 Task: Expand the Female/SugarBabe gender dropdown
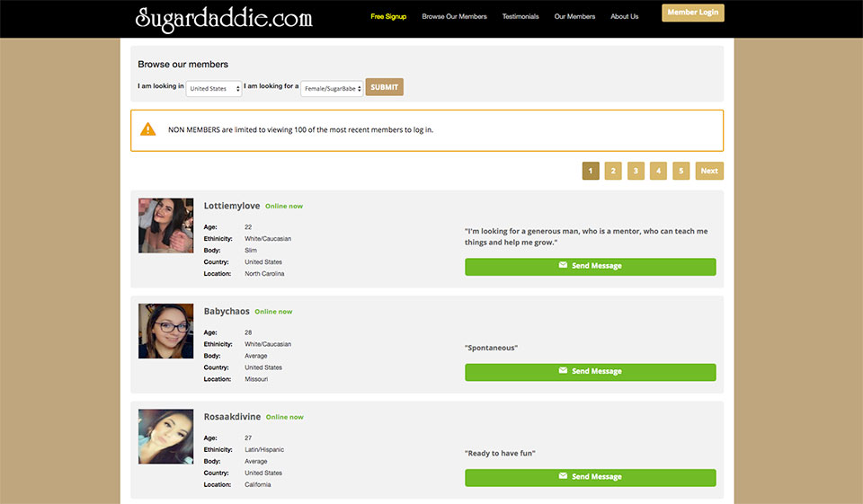click(332, 88)
